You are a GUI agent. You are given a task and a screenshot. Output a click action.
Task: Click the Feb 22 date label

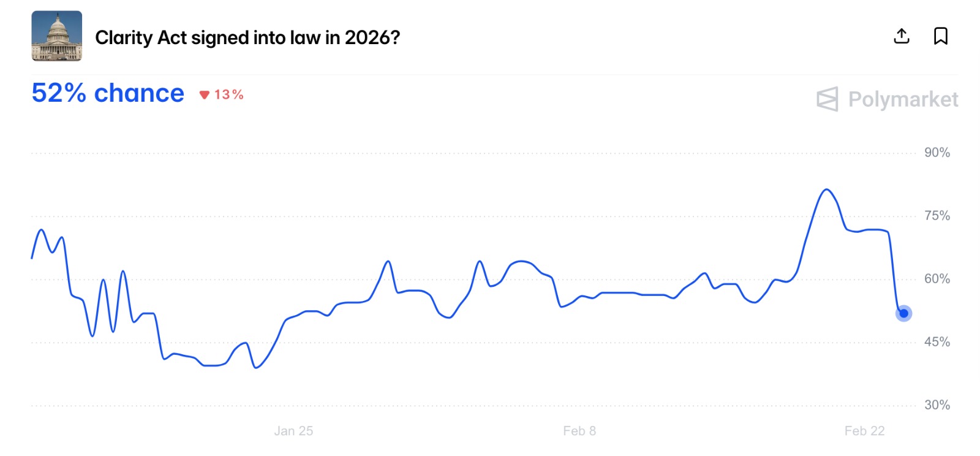click(864, 431)
